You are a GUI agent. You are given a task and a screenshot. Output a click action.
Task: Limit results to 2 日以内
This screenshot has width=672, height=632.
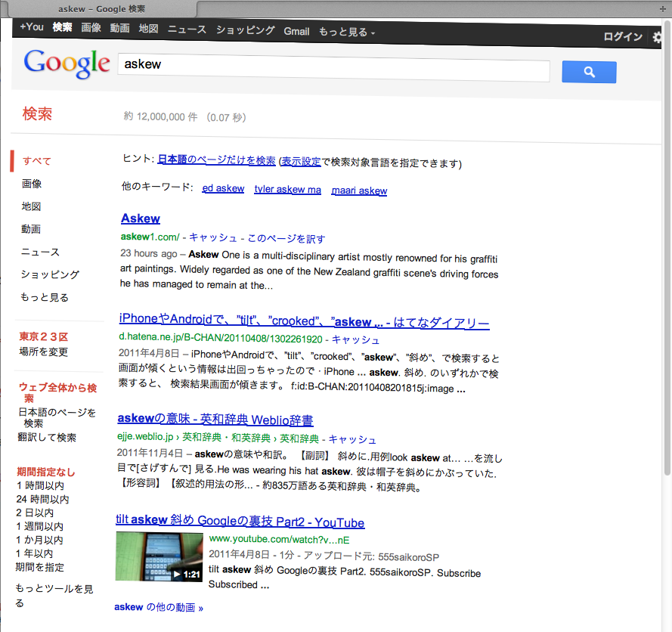click(x=35, y=513)
